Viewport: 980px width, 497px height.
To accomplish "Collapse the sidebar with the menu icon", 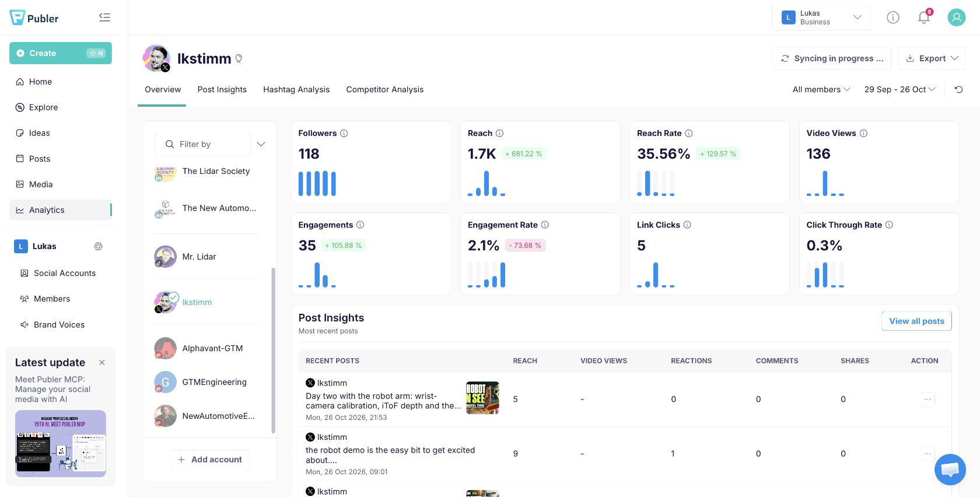I will pos(104,17).
